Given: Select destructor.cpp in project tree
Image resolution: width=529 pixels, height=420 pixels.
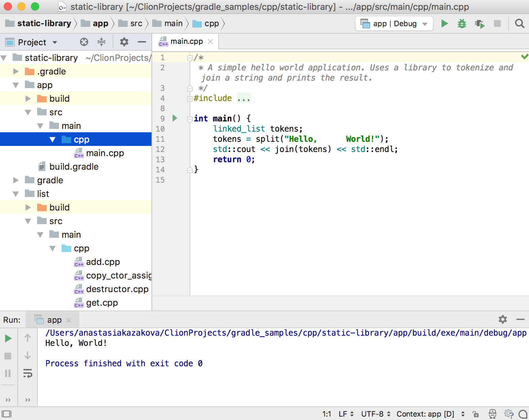Looking at the screenshot, I should click(117, 289).
